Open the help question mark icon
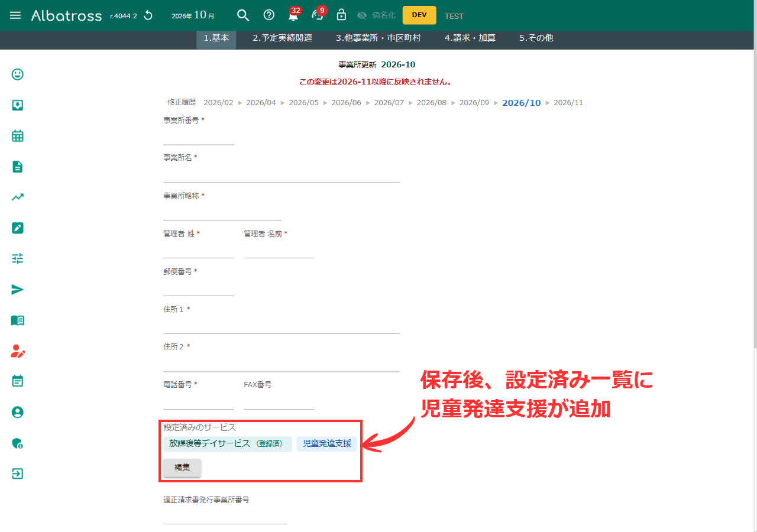 tap(269, 15)
